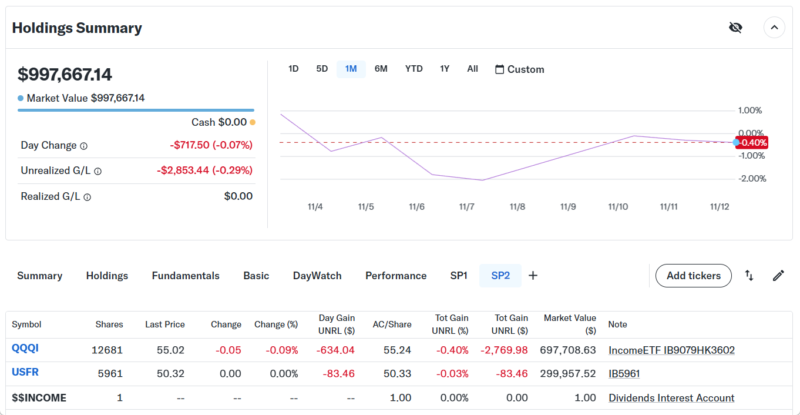
Task: Select the 6M chart range
Action: pos(381,69)
